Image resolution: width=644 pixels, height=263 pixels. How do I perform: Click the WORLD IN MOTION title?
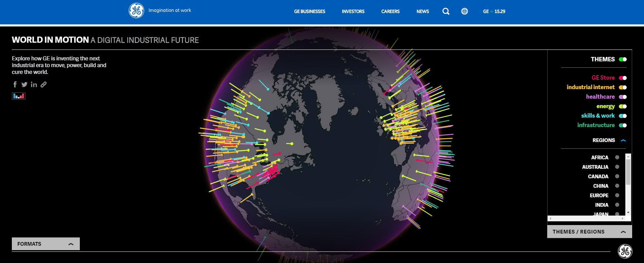point(50,40)
